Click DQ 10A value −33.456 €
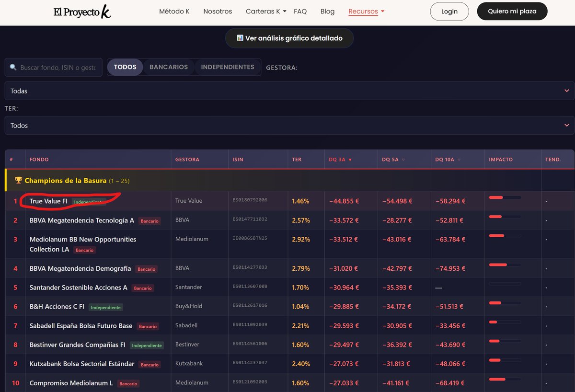Image resolution: width=575 pixels, height=392 pixels. [450, 326]
